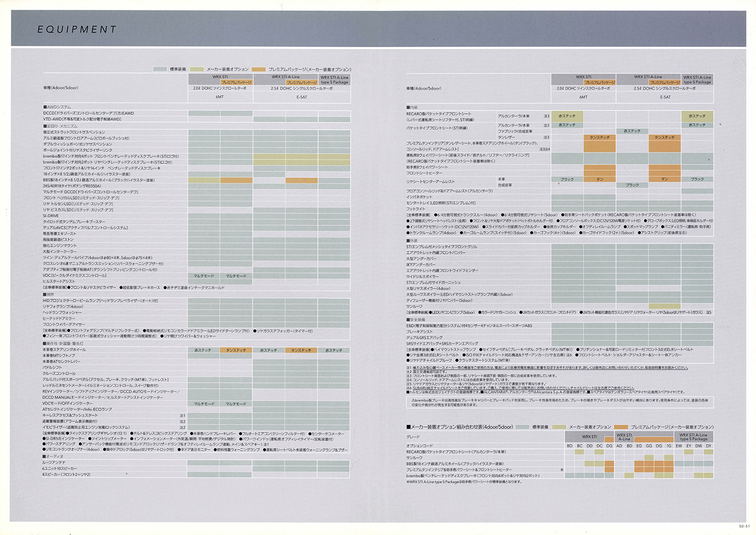Select the クルーズコントロール row label

point(59,373)
